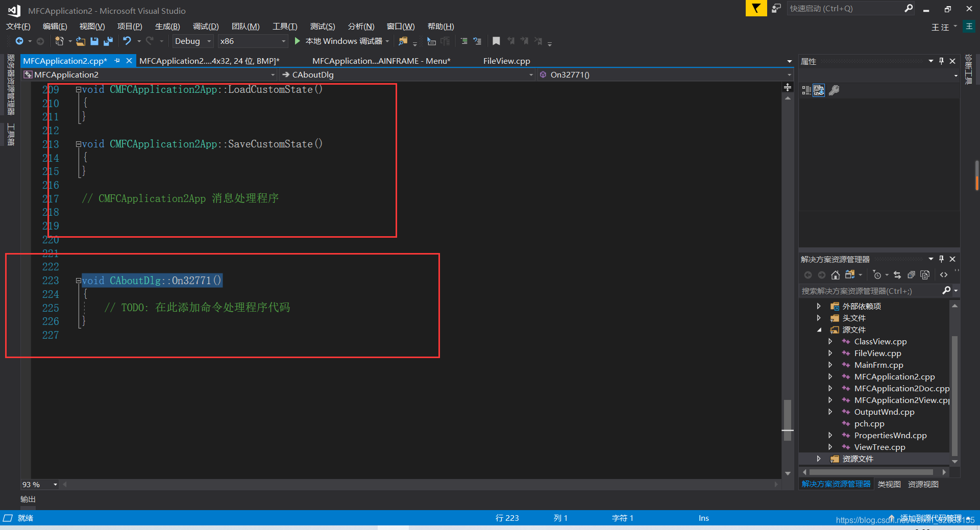Open the 工具 (Tools) menu

click(x=285, y=26)
